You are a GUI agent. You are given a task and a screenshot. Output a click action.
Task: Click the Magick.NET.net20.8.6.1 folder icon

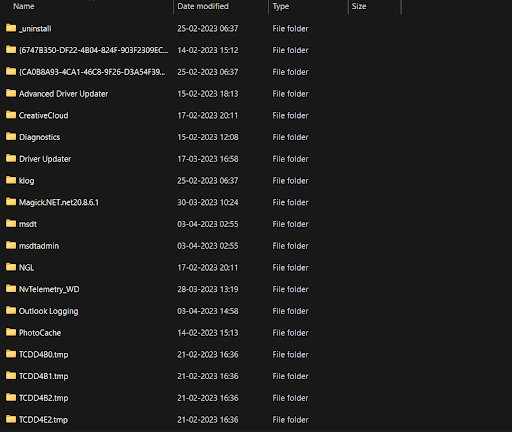point(11,202)
